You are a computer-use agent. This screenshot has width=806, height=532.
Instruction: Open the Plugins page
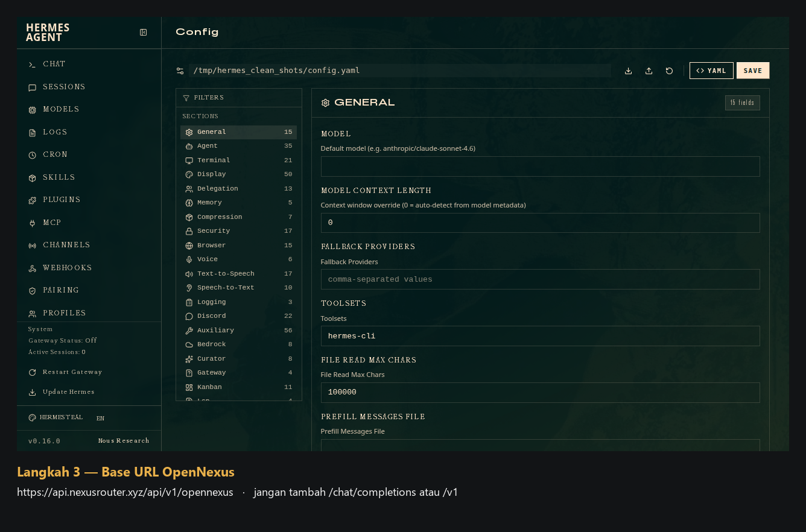pos(89,200)
